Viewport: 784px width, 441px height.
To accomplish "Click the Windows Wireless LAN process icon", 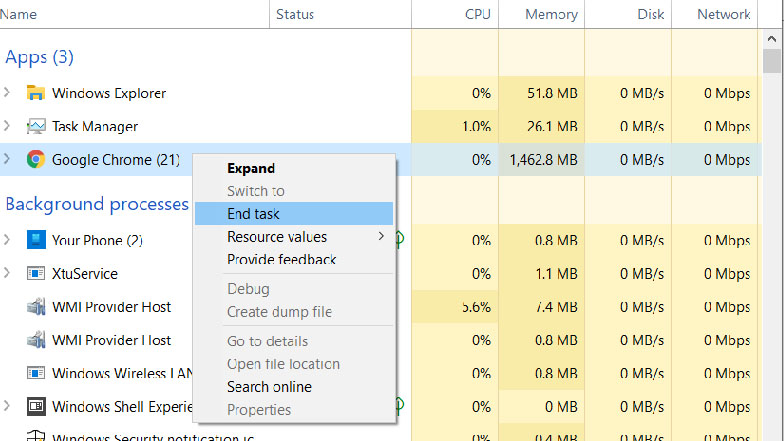I will tap(36, 373).
